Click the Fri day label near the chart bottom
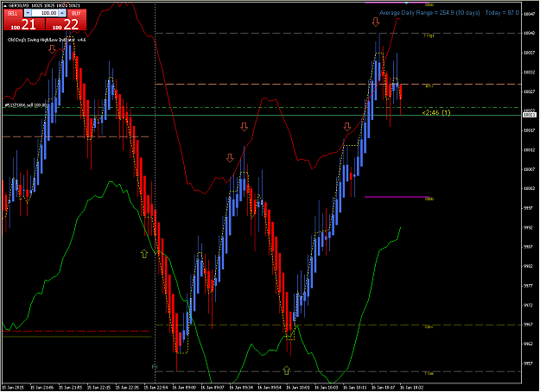The height and width of the screenshot is (392, 540). (x=155, y=367)
